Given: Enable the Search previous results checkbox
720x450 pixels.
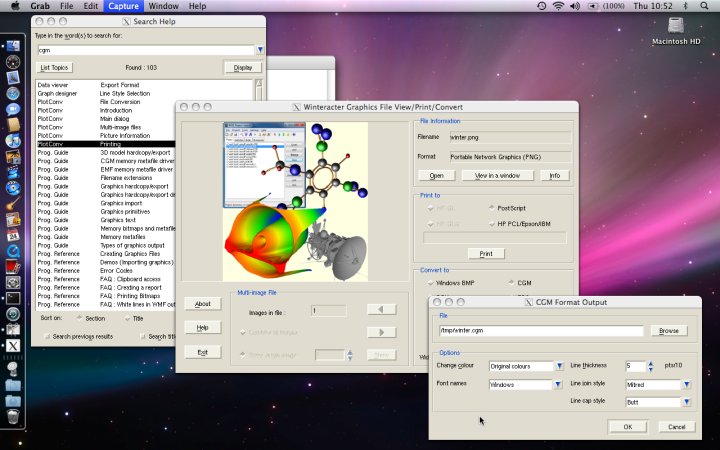Looking at the screenshot, I should click(46, 336).
